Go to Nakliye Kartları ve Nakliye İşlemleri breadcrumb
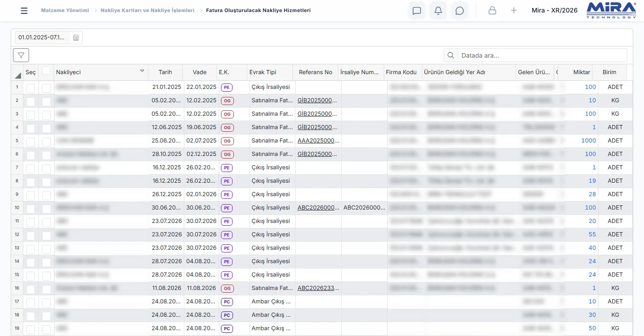Image resolution: width=644 pixels, height=336 pixels. (148, 10)
